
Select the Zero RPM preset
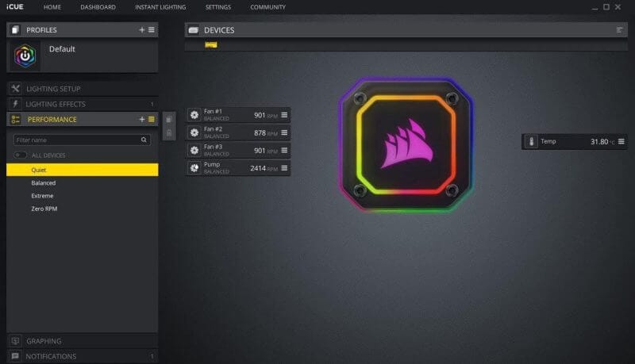[x=44, y=209]
